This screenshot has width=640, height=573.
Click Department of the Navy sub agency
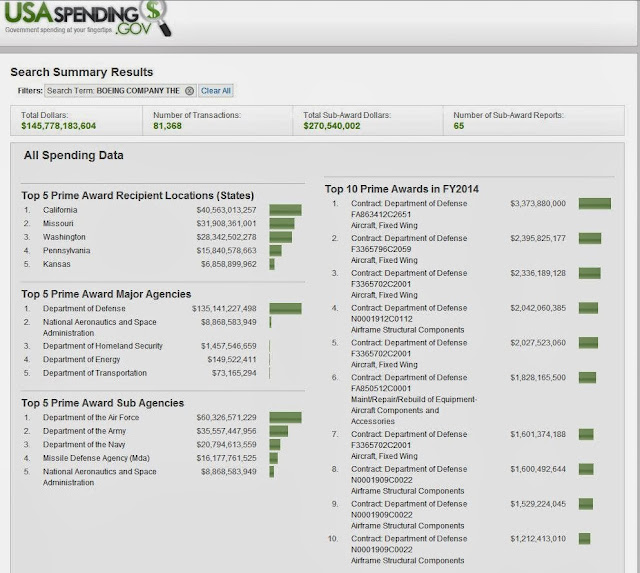point(84,444)
